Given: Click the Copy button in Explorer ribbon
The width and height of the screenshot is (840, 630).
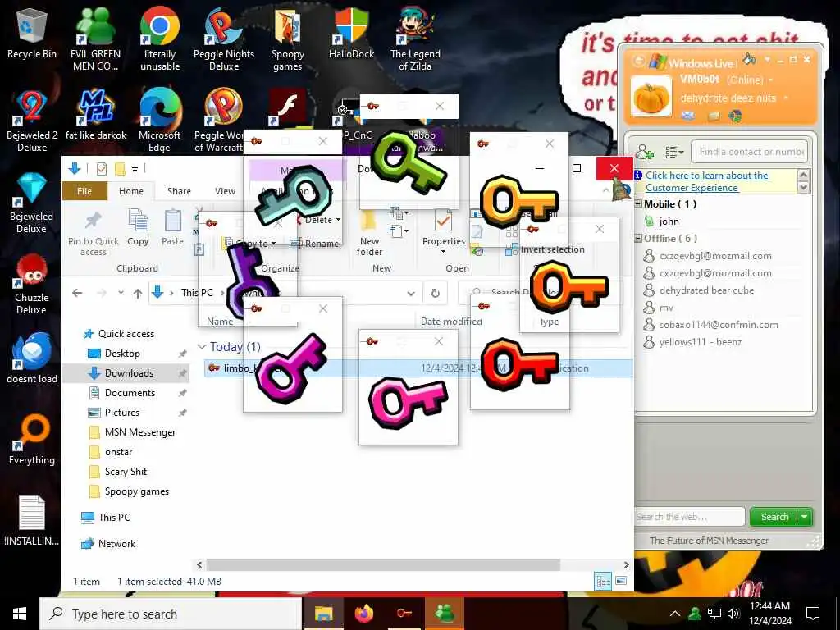Looking at the screenshot, I should 138,227.
